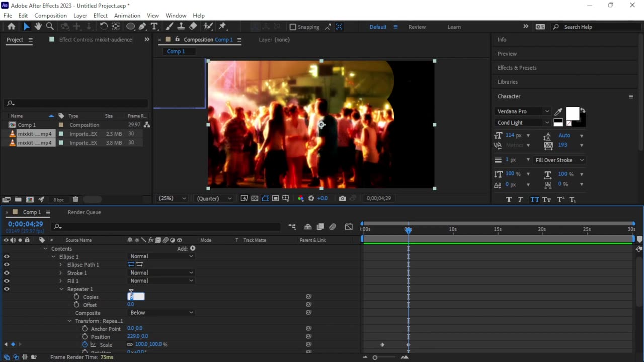Open the Cond Light font style dropdown
644x362 pixels.
523,123
